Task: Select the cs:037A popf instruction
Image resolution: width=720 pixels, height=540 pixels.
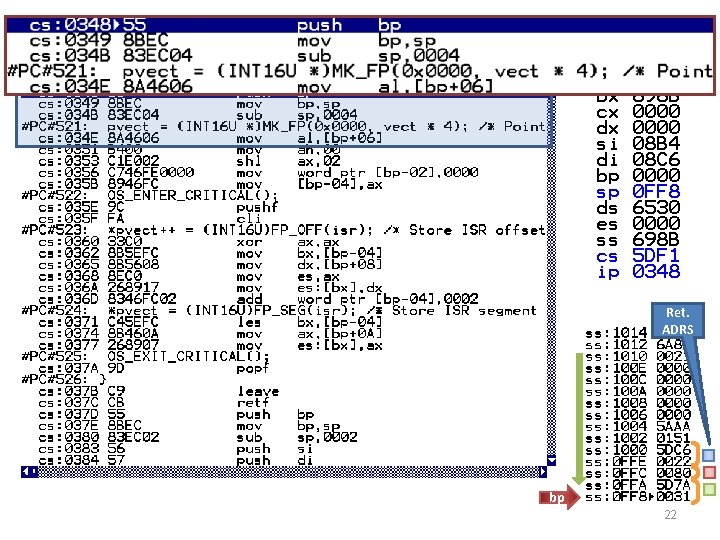Action: (154, 368)
